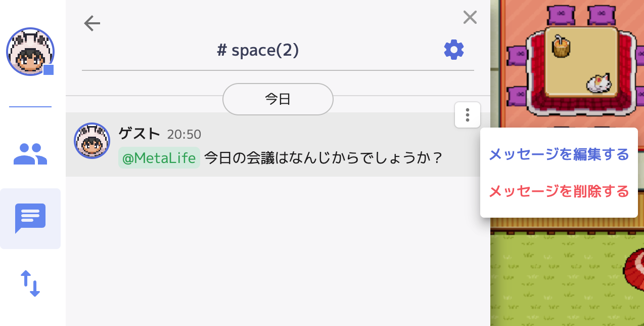Click the 今日 date separator pill
This screenshot has width=644, height=326.
click(x=278, y=99)
